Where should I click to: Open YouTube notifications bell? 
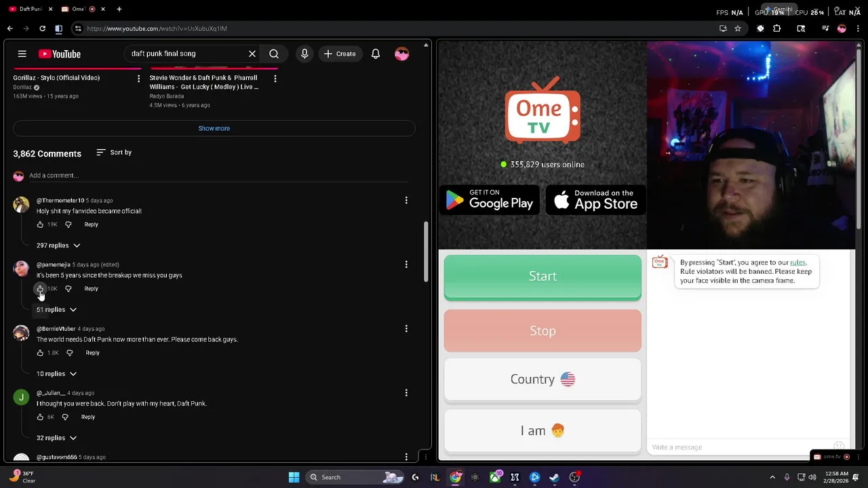pos(376,54)
